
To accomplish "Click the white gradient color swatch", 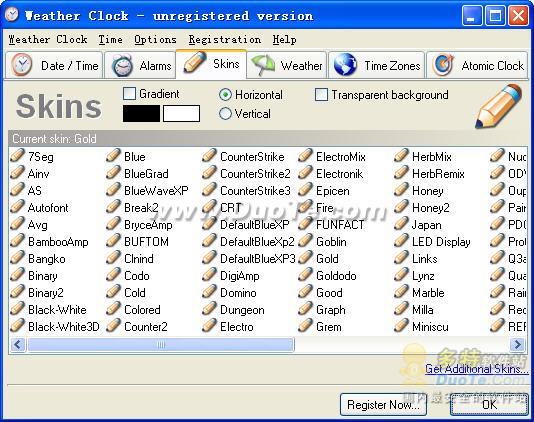I will [181, 113].
